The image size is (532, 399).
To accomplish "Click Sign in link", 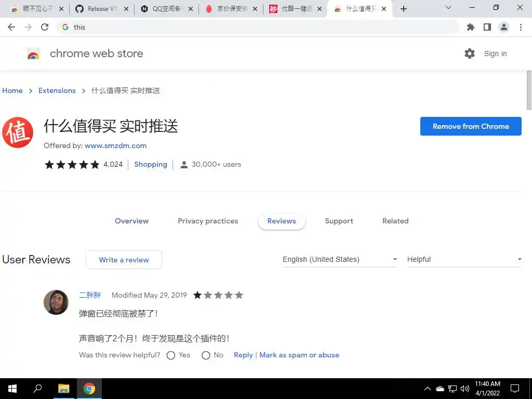I will point(495,54).
